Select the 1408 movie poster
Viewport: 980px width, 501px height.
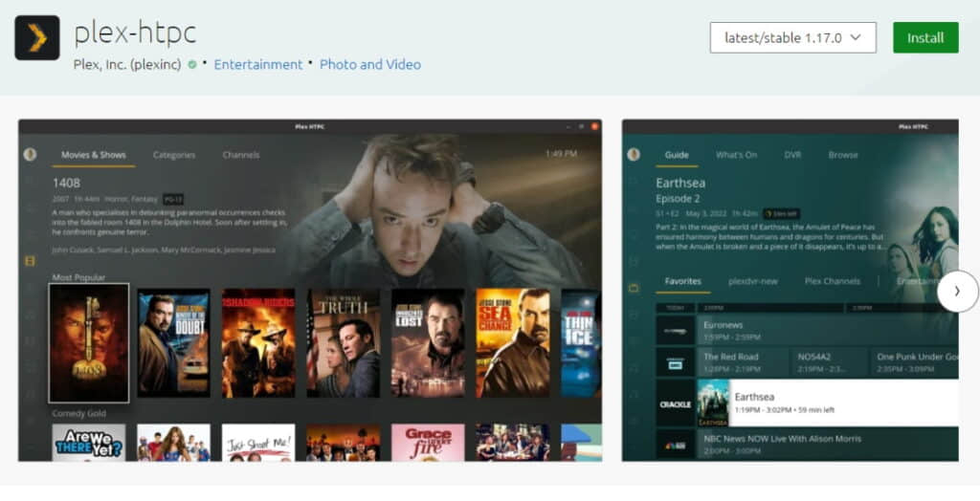point(89,343)
